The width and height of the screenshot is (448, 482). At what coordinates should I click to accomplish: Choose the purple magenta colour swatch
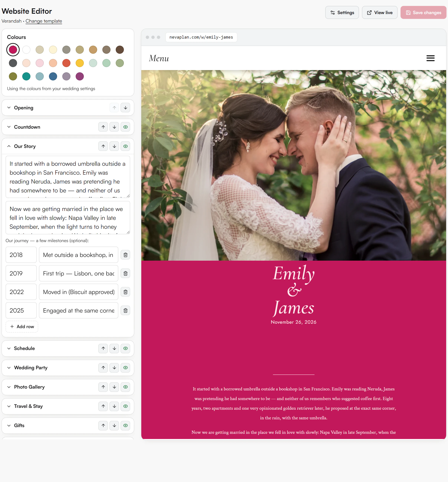[x=80, y=76]
